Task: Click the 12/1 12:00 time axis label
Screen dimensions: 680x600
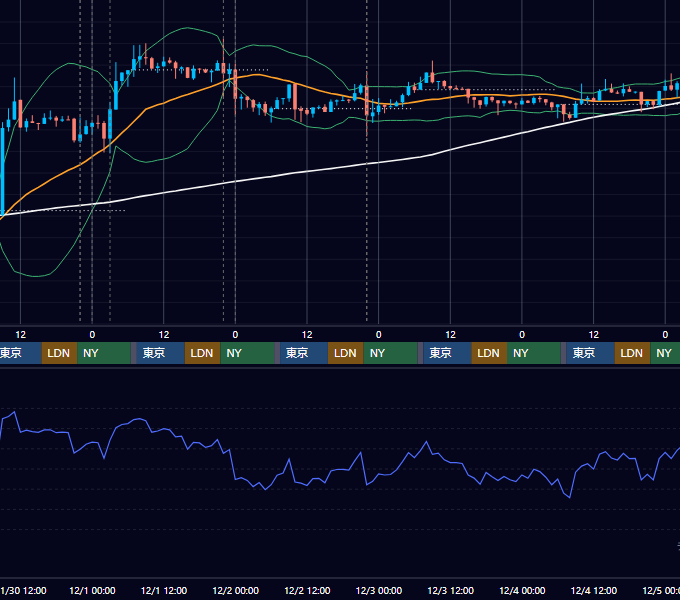Action: 164,590
